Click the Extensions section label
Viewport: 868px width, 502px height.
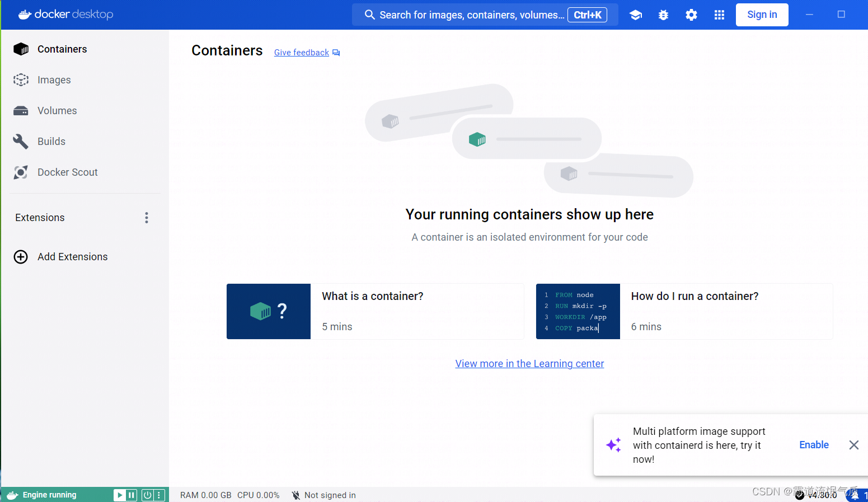(x=40, y=218)
